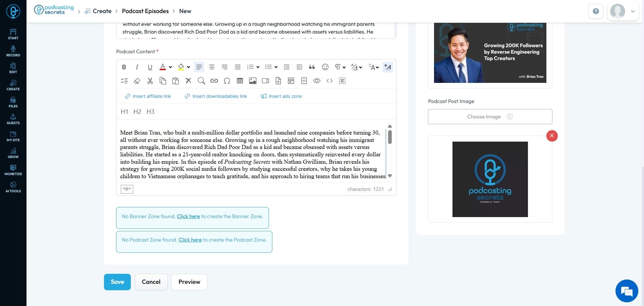This screenshot has height=306, width=644.
Task: Paste from clipboard
Action: [175, 81]
